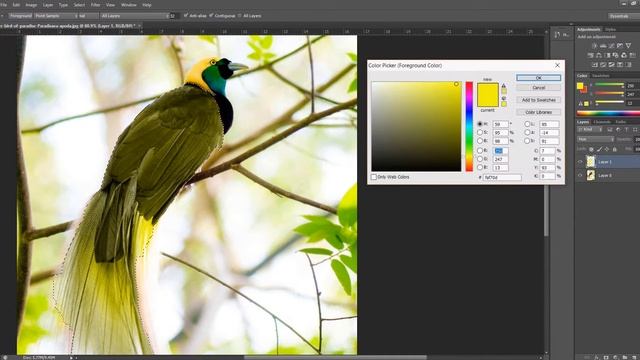Add a Vibrance adjustment icon
640x360 pixels.
click(x=629, y=46)
